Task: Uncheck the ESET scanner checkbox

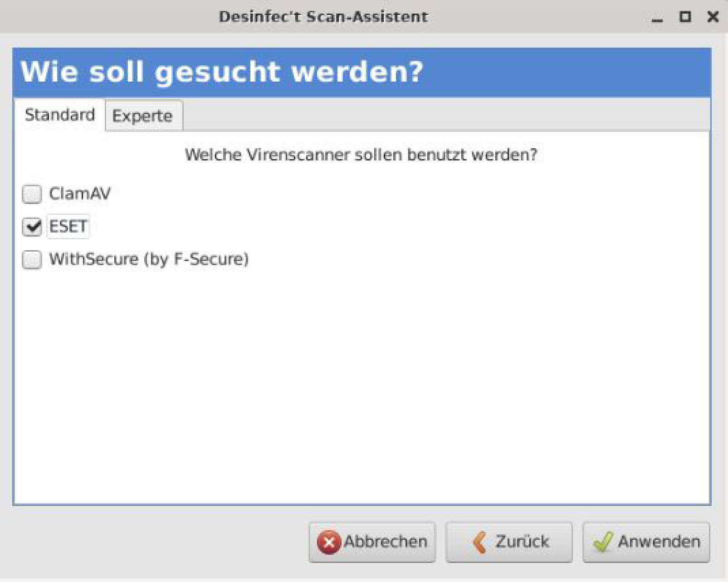Action: click(x=32, y=227)
